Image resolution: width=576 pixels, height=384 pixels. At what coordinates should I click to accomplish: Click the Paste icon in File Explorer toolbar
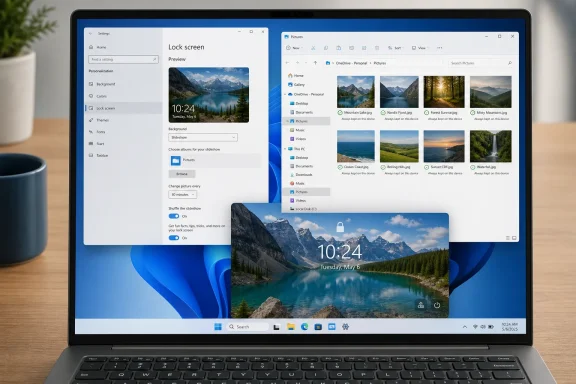338,48
